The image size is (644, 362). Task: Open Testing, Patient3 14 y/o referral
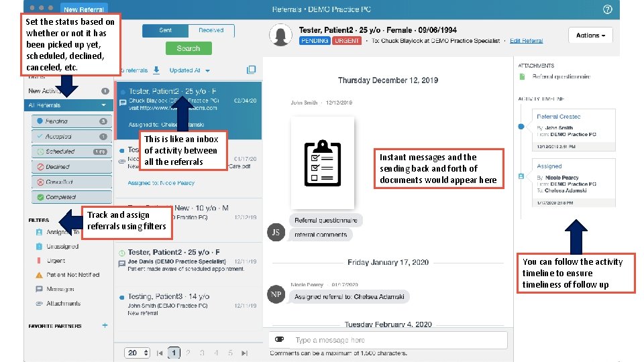tap(189, 304)
